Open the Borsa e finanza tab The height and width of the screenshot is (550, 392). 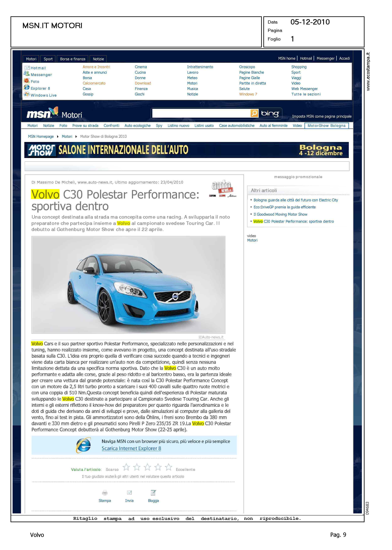[73, 59]
